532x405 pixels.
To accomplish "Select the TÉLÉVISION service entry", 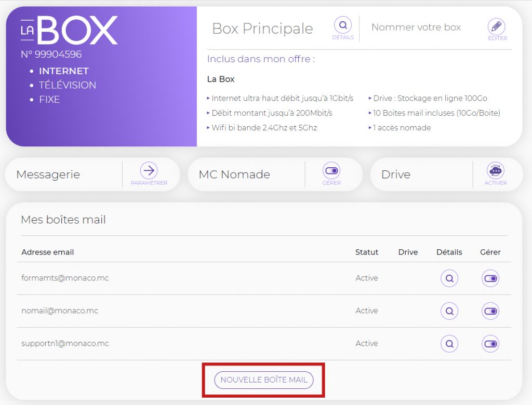I will tap(68, 85).
